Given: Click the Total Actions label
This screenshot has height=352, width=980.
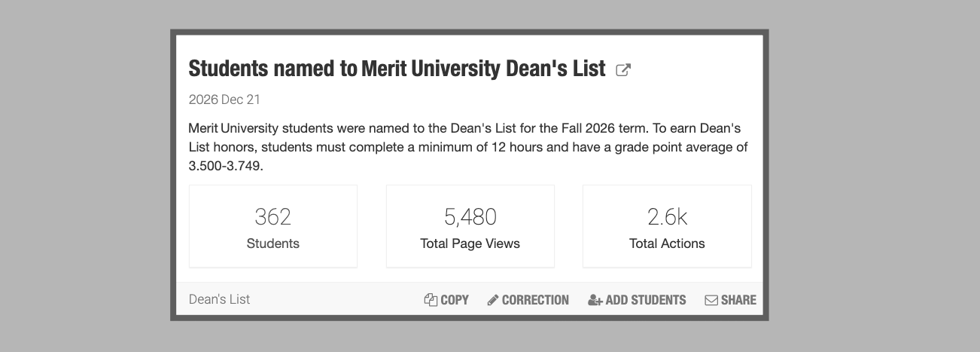Looking at the screenshot, I should [x=667, y=243].
